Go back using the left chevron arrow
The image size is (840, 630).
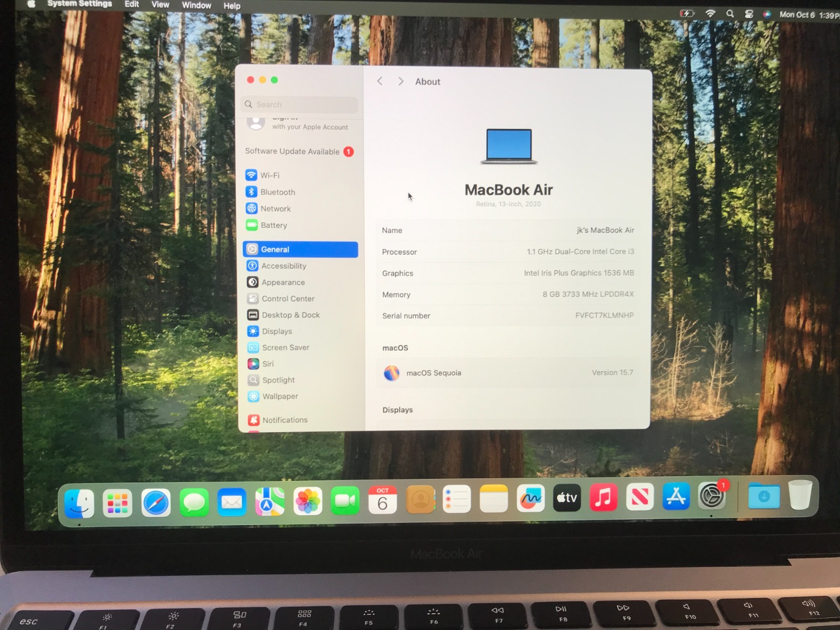pos(380,81)
